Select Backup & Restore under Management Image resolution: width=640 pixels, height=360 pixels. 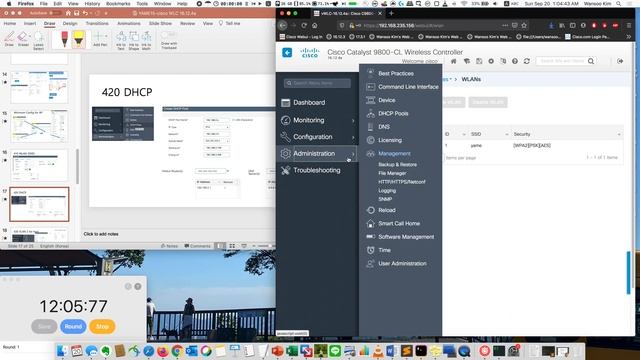coord(398,164)
